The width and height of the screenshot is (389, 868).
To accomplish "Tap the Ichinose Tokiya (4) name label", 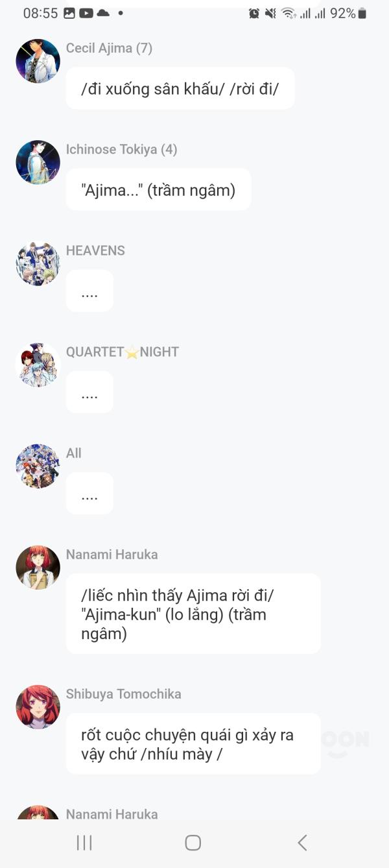I will (121, 149).
